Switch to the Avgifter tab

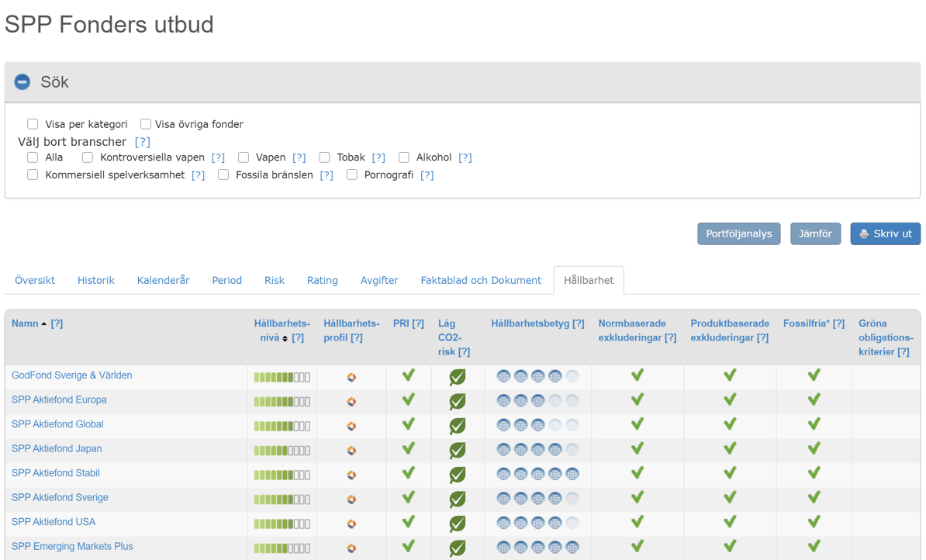(x=379, y=280)
